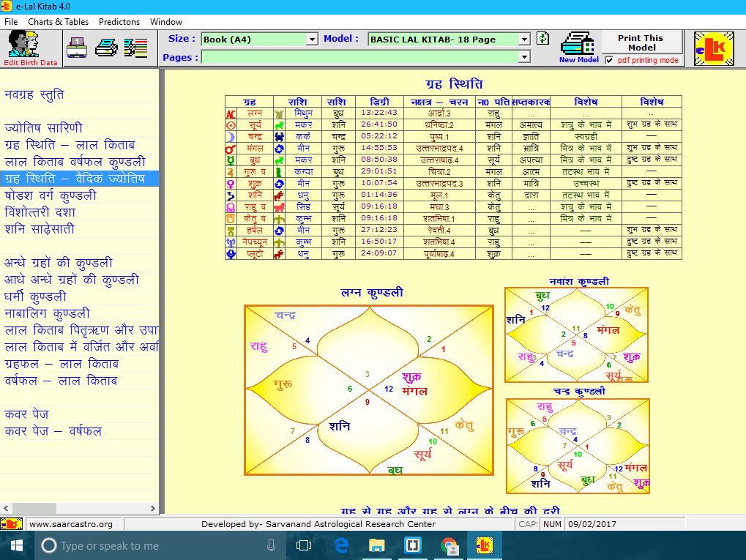
Task: Click the cyan printer toolbar icon
Action: (107, 48)
